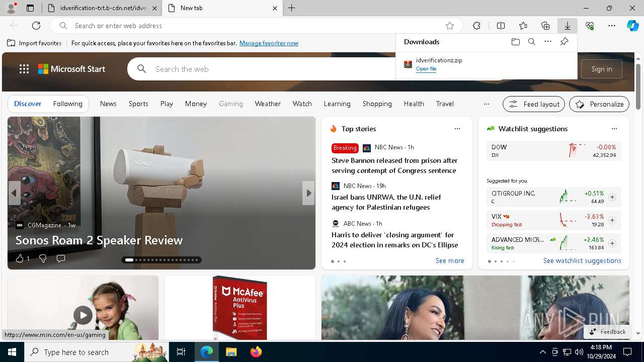Screen dimensions: 644x362
Task: Click Import favorites button
Action: pos(34,43)
